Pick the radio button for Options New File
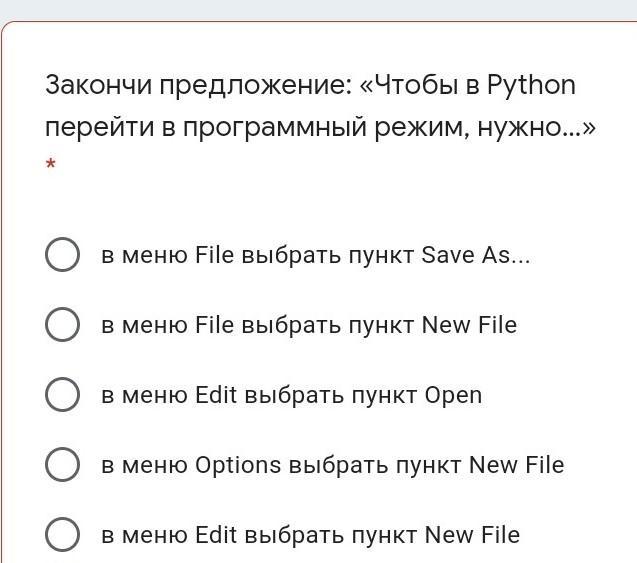Screen dimensions: 637x563 (x=62, y=465)
